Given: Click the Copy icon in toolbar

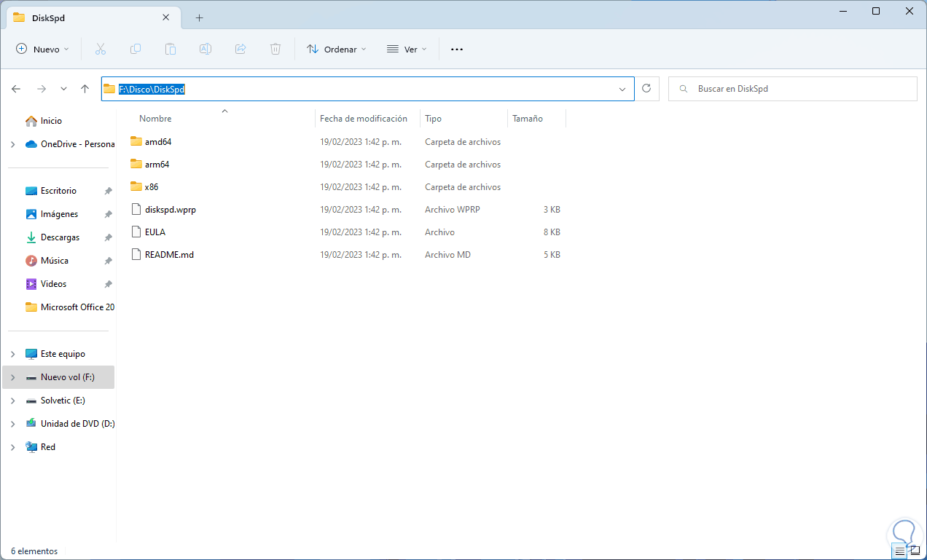Looking at the screenshot, I should [136, 49].
